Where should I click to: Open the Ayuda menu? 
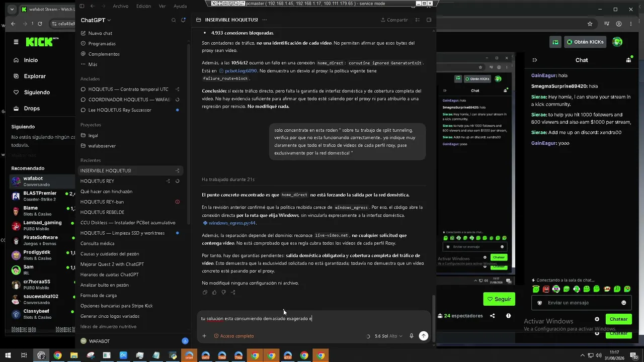pyautogui.click(x=180, y=6)
